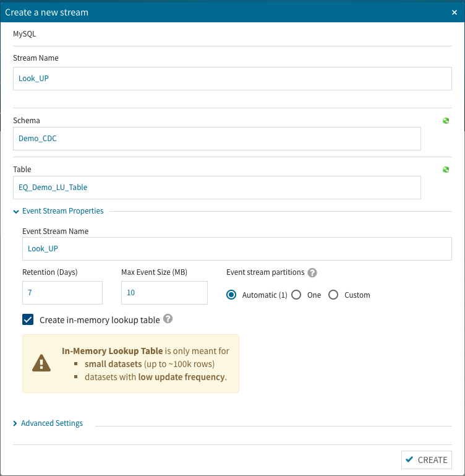Open the Table EQ_Demo_LU_Table field
This screenshot has height=476, width=465.
click(217, 188)
